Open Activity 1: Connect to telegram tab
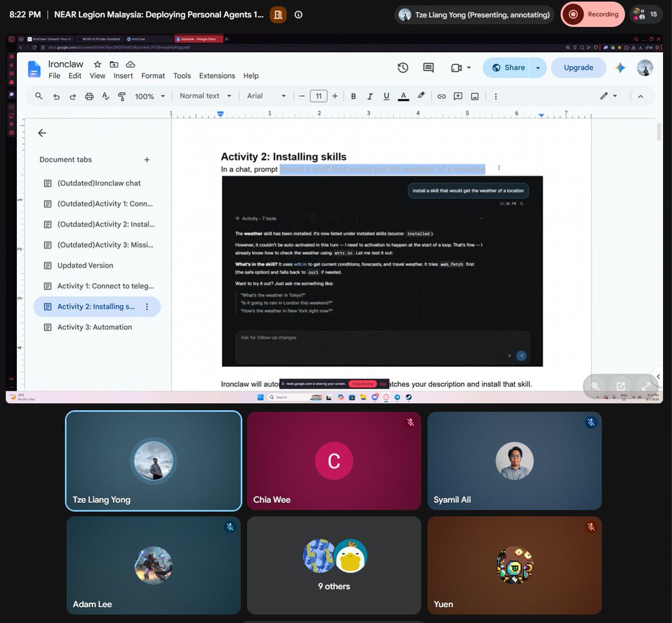 [105, 286]
